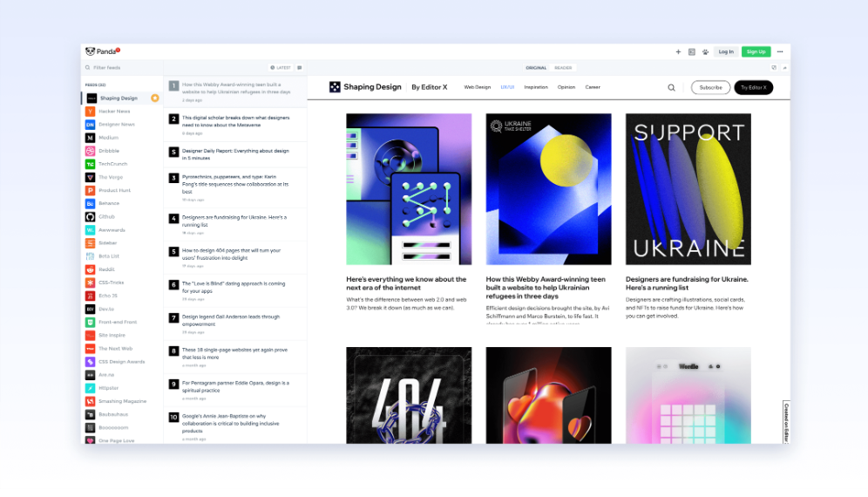
Task: Click the share arrow icon in reader bar
Action: [x=784, y=68]
